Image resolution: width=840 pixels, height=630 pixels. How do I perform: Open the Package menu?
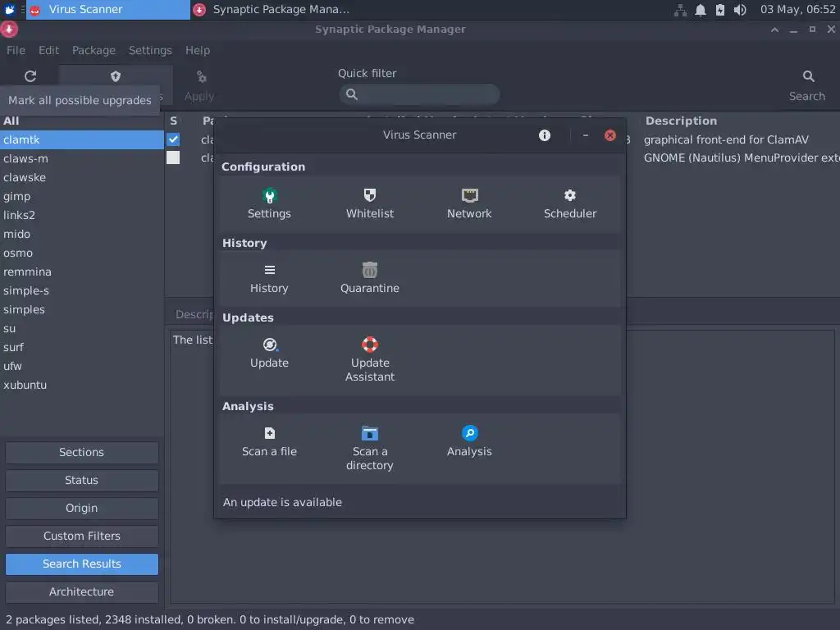click(94, 50)
